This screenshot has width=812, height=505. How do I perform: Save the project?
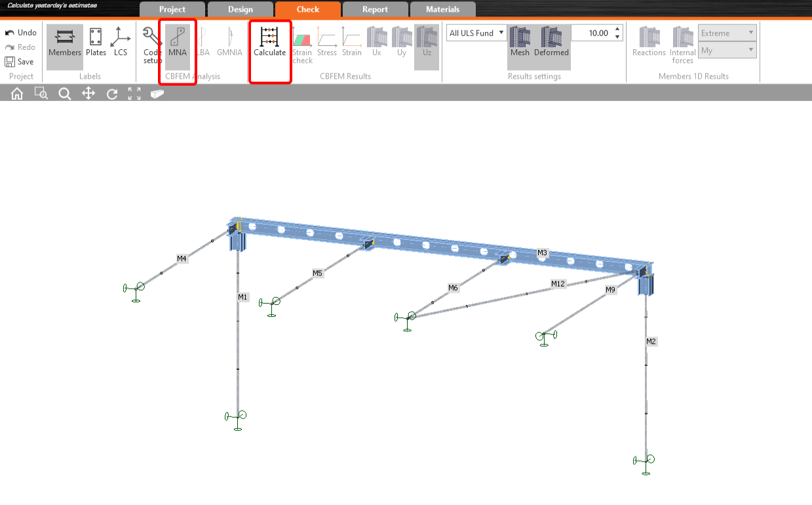coord(20,62)
